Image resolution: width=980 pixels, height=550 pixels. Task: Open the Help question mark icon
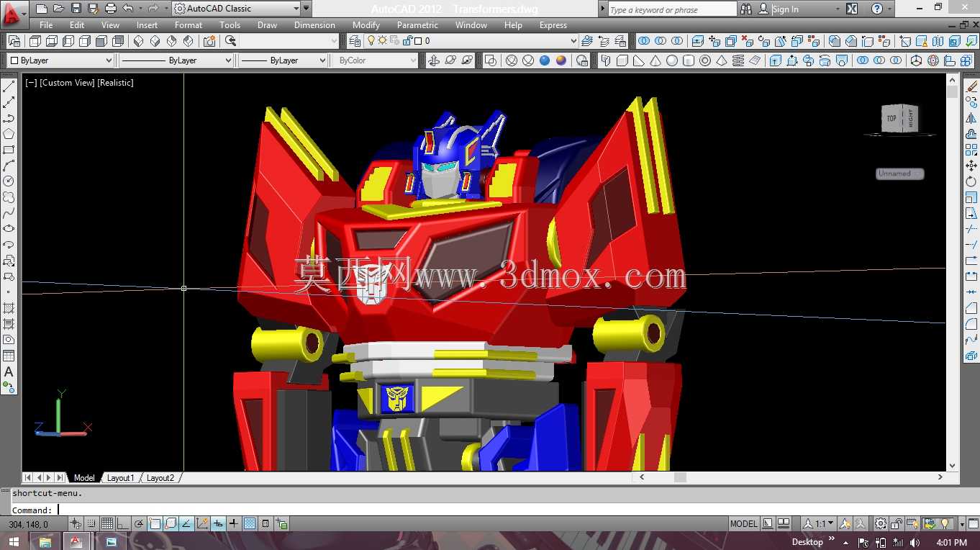[877, 9]
